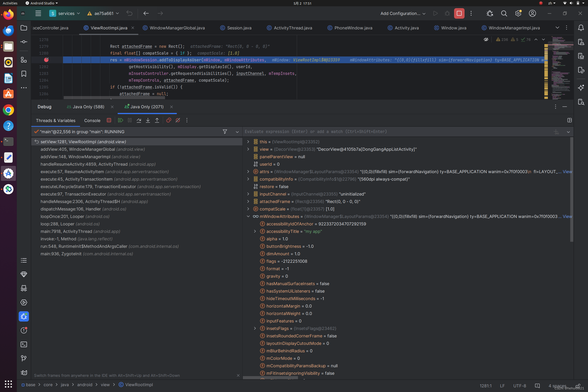Open the thread selector dropdown arrow

pyautogui.click(x=237, y=132)
